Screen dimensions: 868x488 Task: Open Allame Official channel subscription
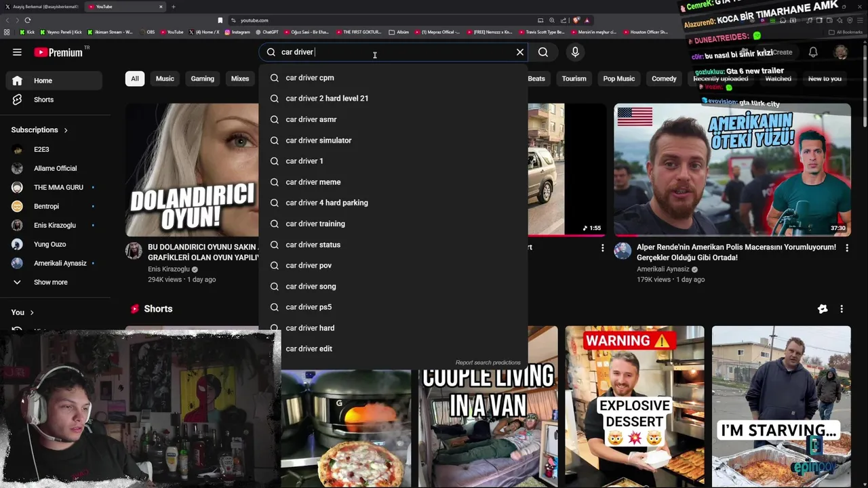(x=54, y=168)
